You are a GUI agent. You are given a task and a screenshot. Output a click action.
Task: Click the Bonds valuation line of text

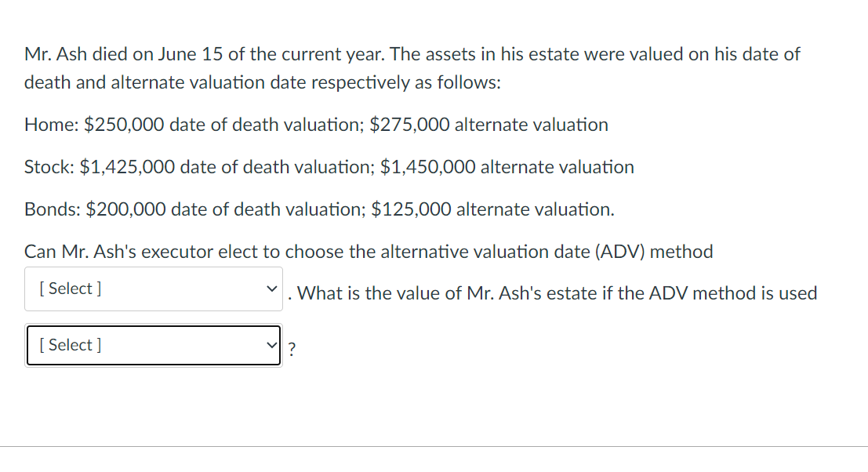click(319, 209)
